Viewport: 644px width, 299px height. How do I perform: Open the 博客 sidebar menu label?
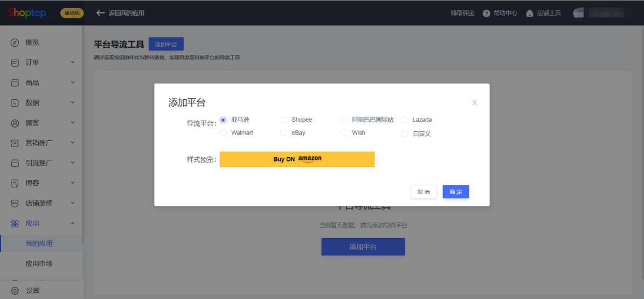(x=32, y=183)
